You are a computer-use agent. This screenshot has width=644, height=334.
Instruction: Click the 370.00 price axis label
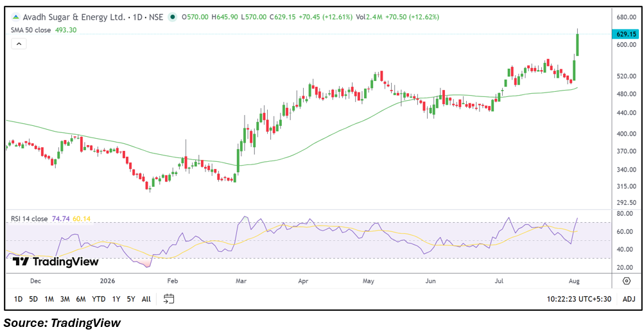626,151
